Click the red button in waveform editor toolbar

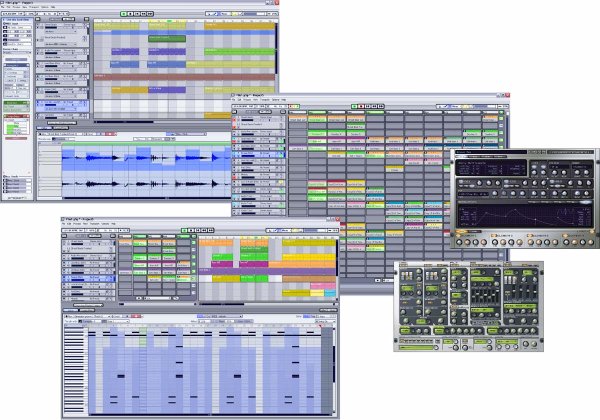[111, 134]
